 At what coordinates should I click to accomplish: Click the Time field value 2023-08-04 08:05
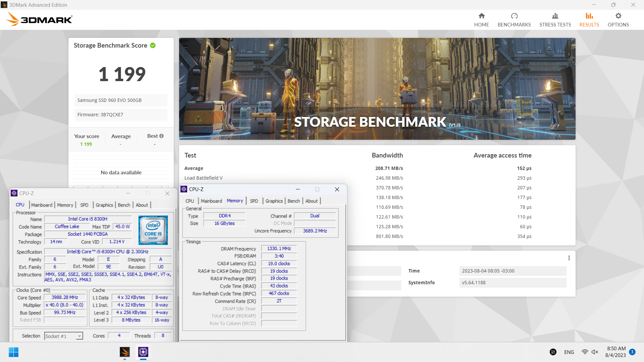tap(513, 271)
